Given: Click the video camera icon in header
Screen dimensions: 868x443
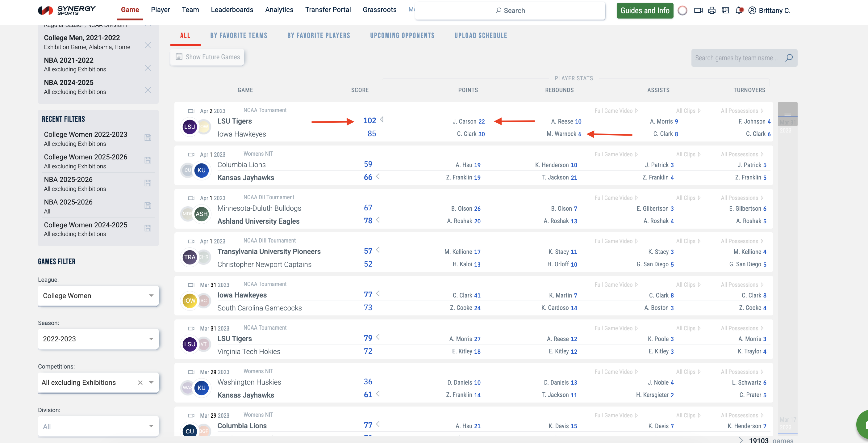Looking at the screenshot, I should (698, 11).
